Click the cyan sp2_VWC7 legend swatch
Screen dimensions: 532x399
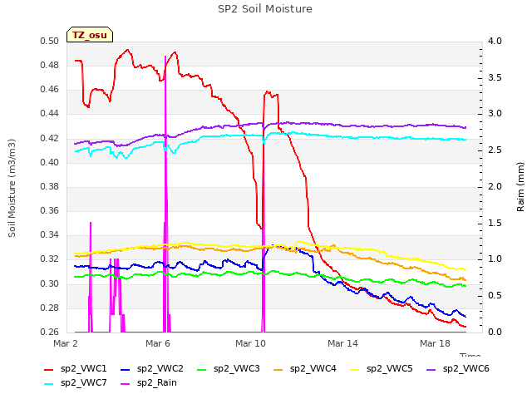(49, 384)
